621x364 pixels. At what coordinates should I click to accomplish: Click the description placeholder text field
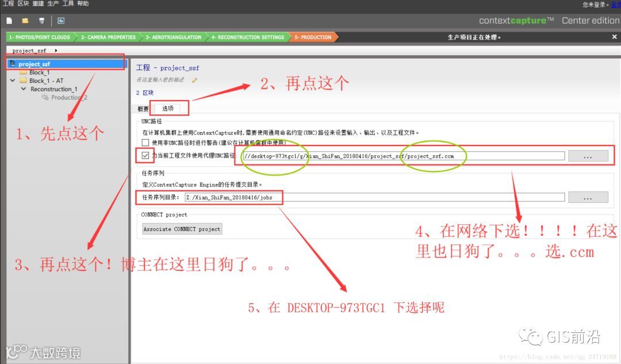tap(160, 79)
